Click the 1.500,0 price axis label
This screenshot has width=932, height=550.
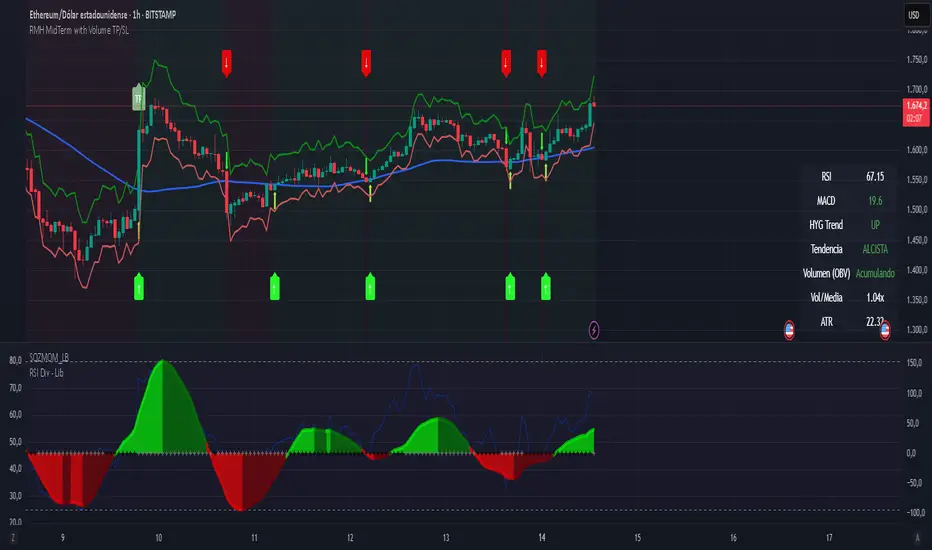tap(917, 209)
